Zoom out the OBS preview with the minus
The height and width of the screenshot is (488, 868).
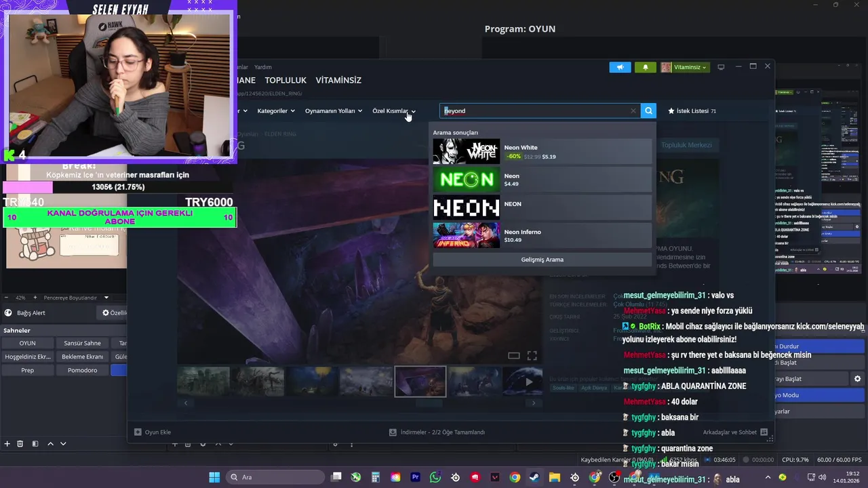pyautogui.click(x=7, y=298)
